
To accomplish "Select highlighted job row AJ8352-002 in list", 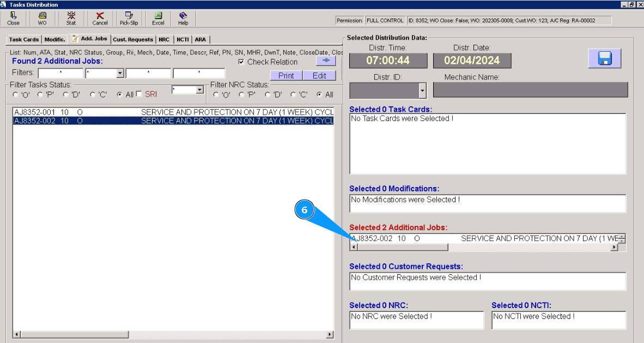I will 173,121.
